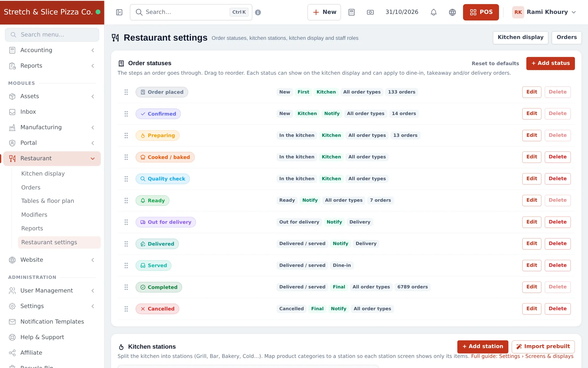Grab the drag handle for Completed
The height and width of the screenshot is (368, 588).
126,287
